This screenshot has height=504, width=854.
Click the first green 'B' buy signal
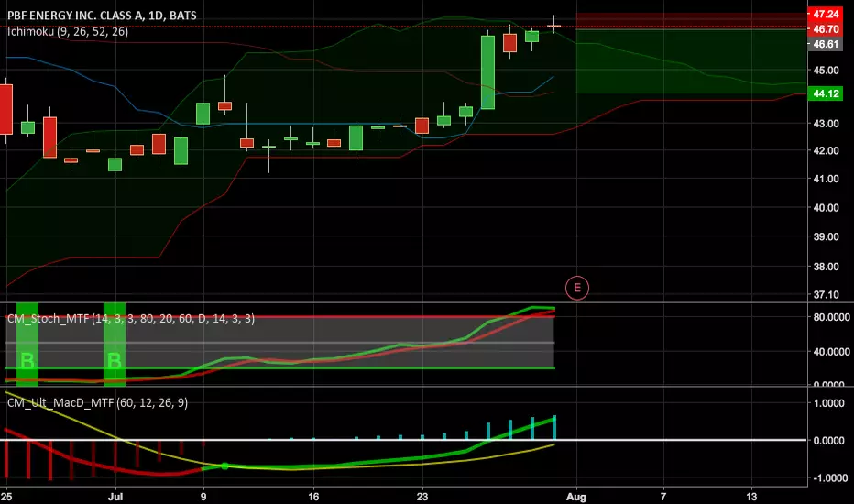pyautogui.click(x=27, y=361)
